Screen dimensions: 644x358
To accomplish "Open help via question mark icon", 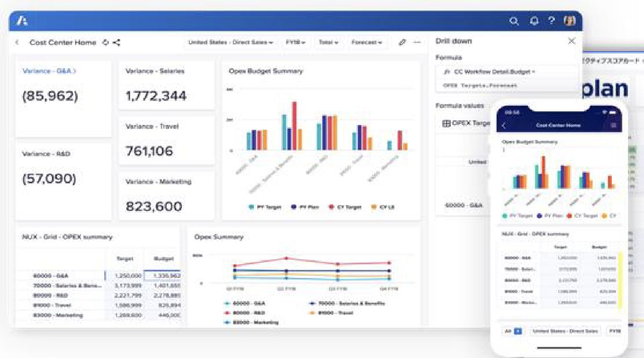I will pos(552,21).
